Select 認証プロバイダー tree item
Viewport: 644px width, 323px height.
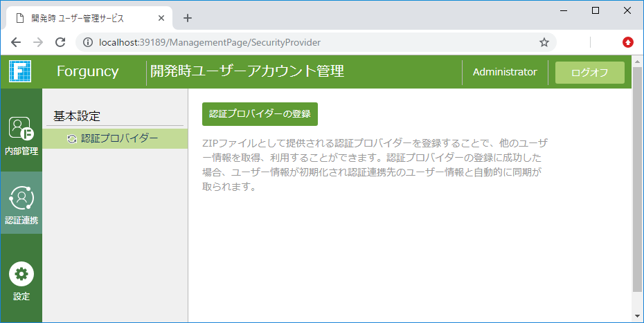115,138
